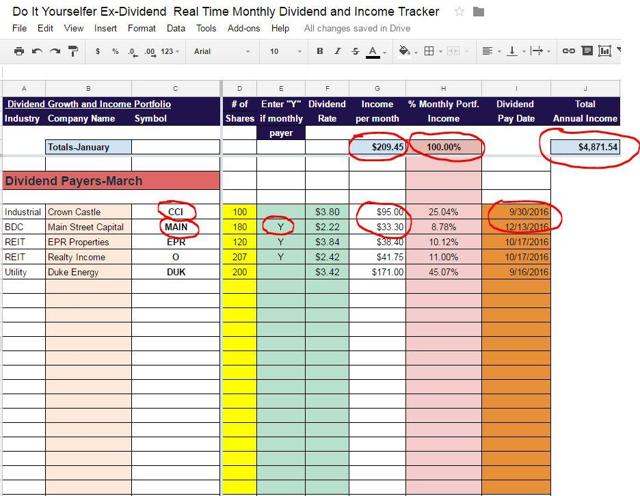Open the move-to-folder icon

click(478, 11)
